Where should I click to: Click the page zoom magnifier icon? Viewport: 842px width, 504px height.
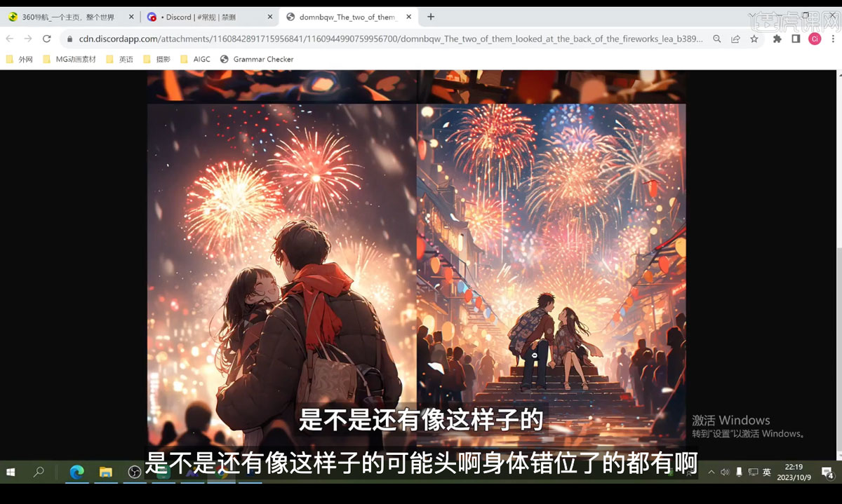(716, 39)
